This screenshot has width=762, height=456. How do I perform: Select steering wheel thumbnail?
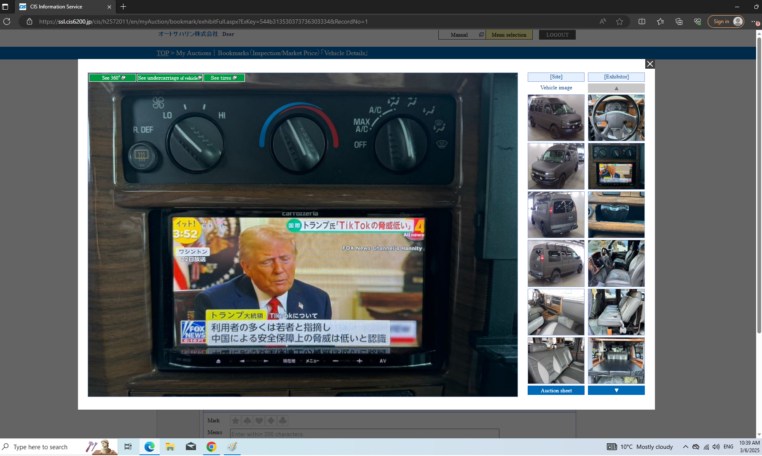pos(616,118)
